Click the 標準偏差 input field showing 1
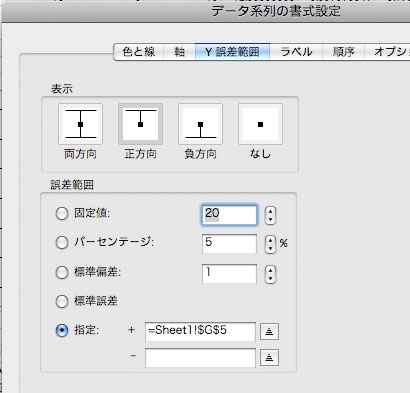 point(229,274)
